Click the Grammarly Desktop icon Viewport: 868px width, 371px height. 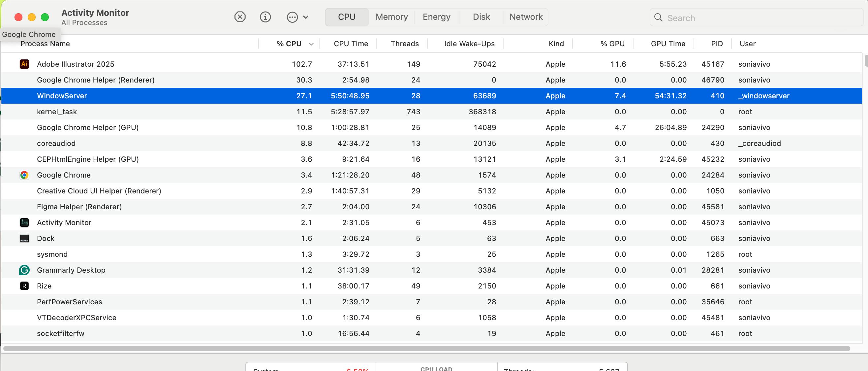(x=24, y=270)
